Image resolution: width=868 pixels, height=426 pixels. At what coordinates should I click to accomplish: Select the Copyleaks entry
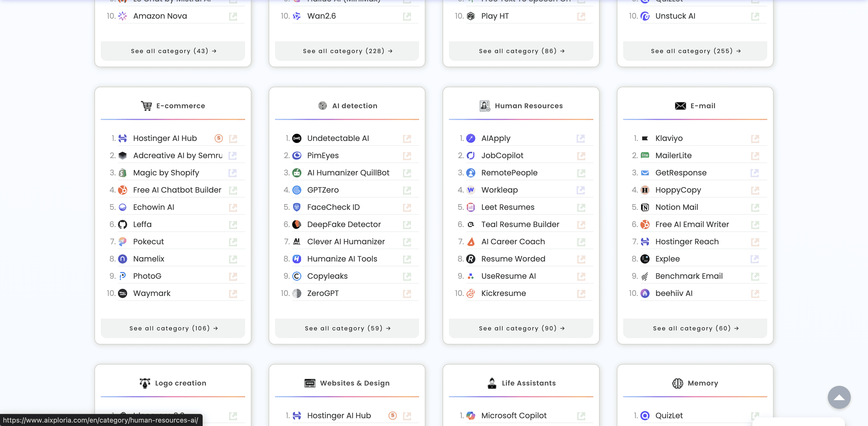(x=327, y=276)
